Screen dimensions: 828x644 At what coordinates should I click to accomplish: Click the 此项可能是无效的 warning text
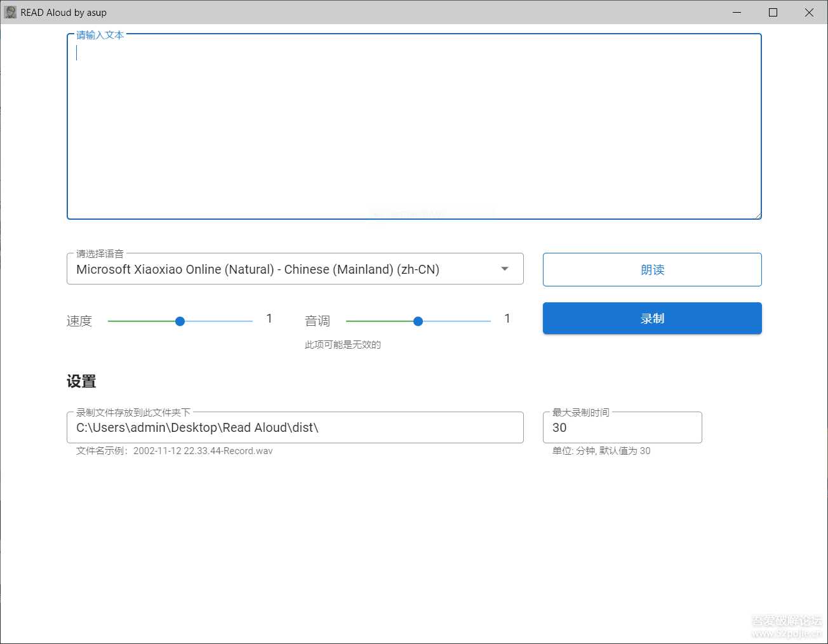point(342,344)
